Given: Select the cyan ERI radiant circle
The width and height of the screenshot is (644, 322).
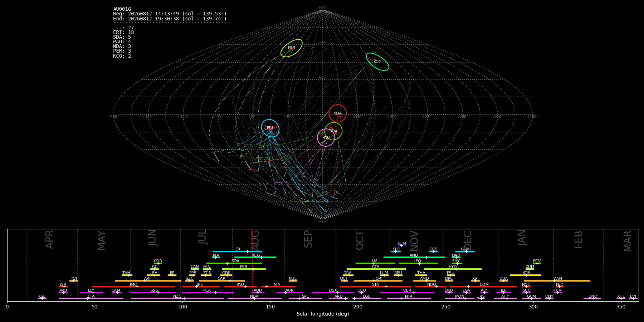Looking at the screenshot, I should (270, 128).
